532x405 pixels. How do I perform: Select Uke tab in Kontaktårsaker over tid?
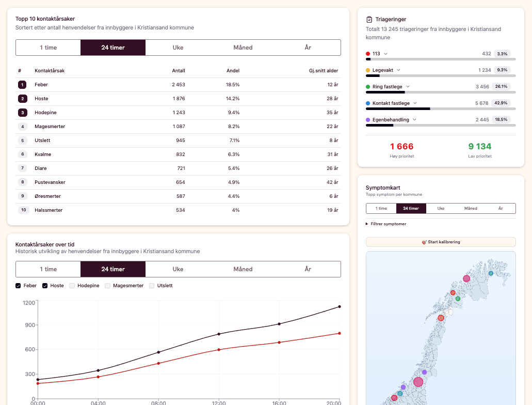point(178,269)
